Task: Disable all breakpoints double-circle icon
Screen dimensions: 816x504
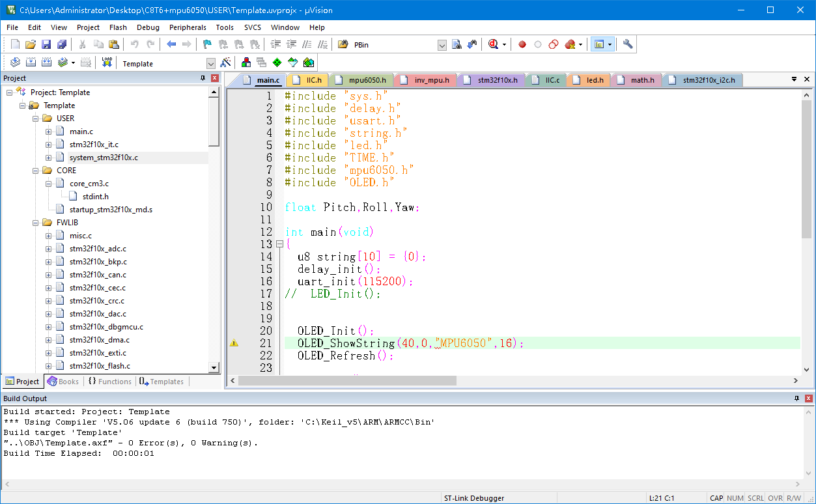Action: (554, 44)
